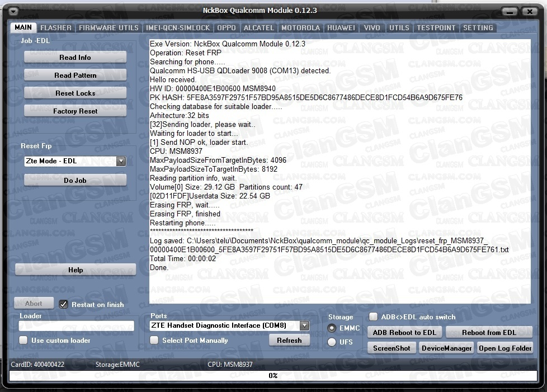Image resolution: width=547 pixels, height=392 pixels.
Task: Refresh the ports list
Action: (289, 340)
